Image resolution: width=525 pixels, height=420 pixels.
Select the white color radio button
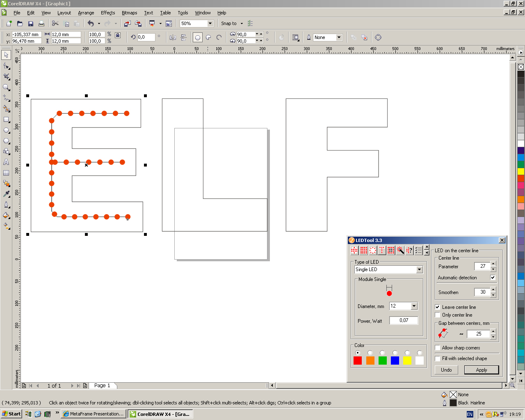tap(419, 353)
